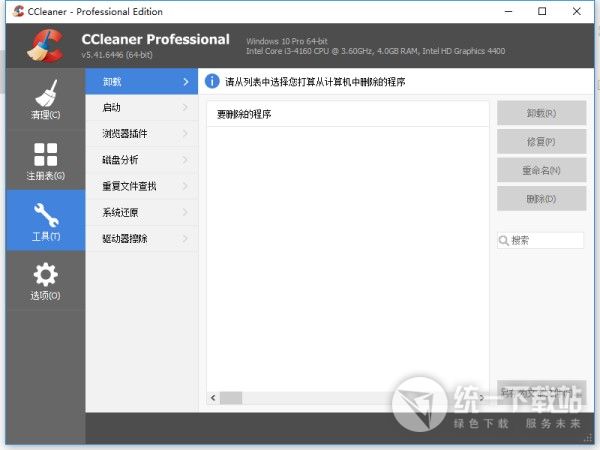The width and height of the screenshot is (600, 450).
Task: Hit the 重命名(N) rename button
Action: [x=541, y=170]
